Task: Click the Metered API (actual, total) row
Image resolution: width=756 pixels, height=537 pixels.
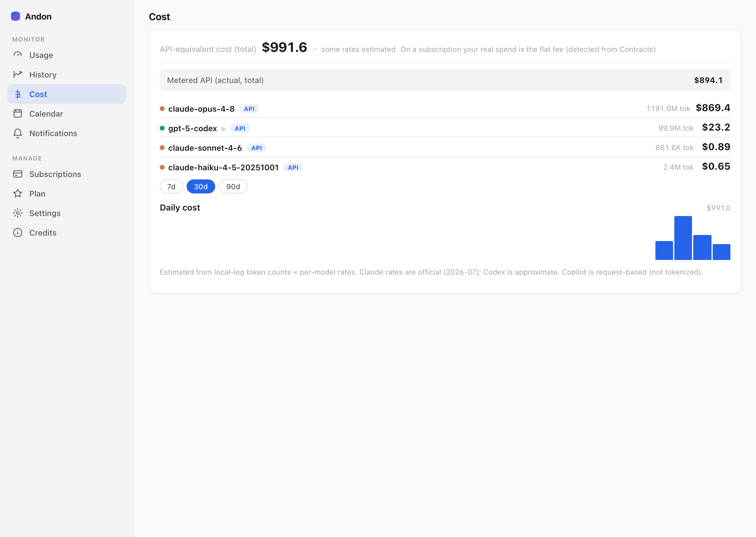Action: [x=445, y=80]
